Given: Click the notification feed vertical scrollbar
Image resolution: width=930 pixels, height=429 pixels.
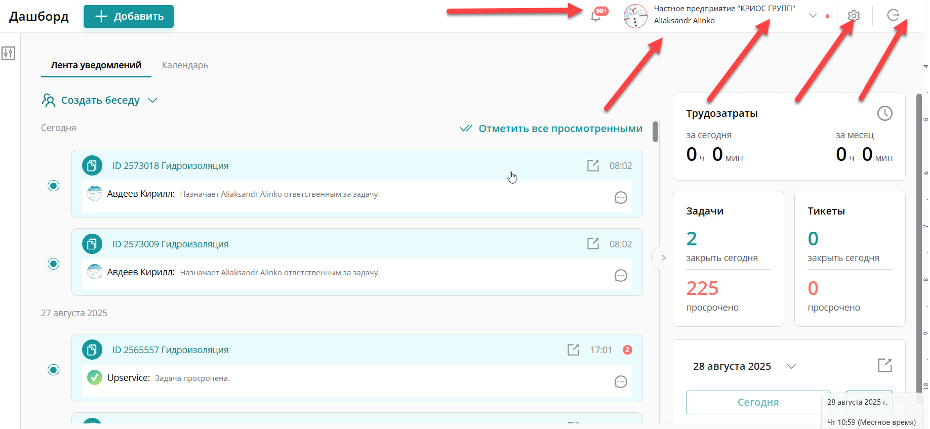Looking at the screenshot, I should click(x=655, y=132).
